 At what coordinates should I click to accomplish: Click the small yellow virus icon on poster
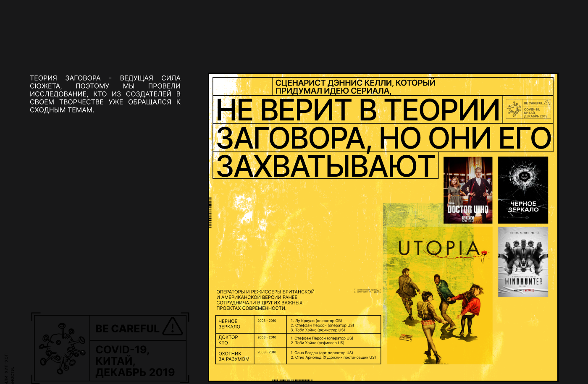click(x=514, y=110)
